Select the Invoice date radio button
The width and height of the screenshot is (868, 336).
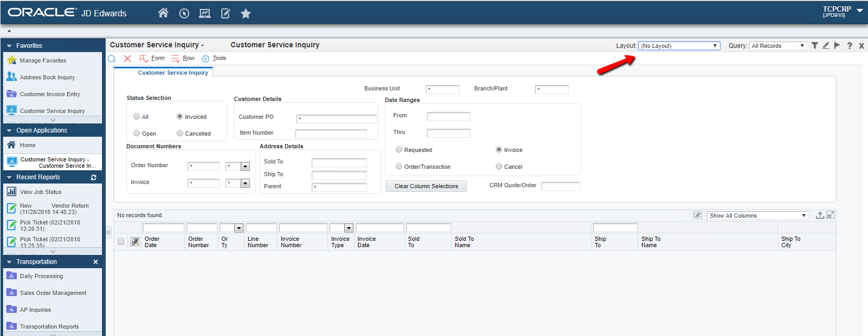[x=499, y=150]
